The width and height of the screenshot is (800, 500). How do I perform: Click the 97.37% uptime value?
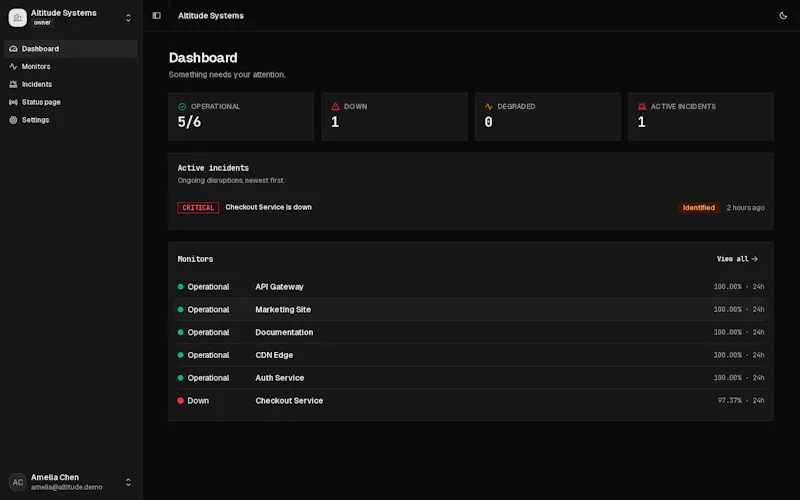point(730,401)
